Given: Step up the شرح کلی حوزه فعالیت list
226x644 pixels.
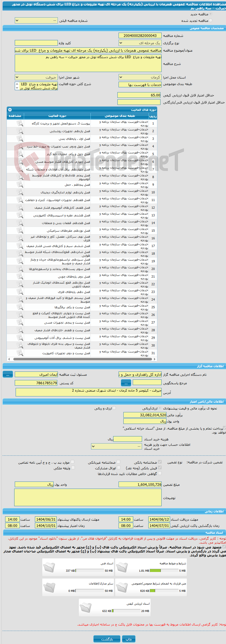Looking at the screenshot, I should [x=17, y=84].
